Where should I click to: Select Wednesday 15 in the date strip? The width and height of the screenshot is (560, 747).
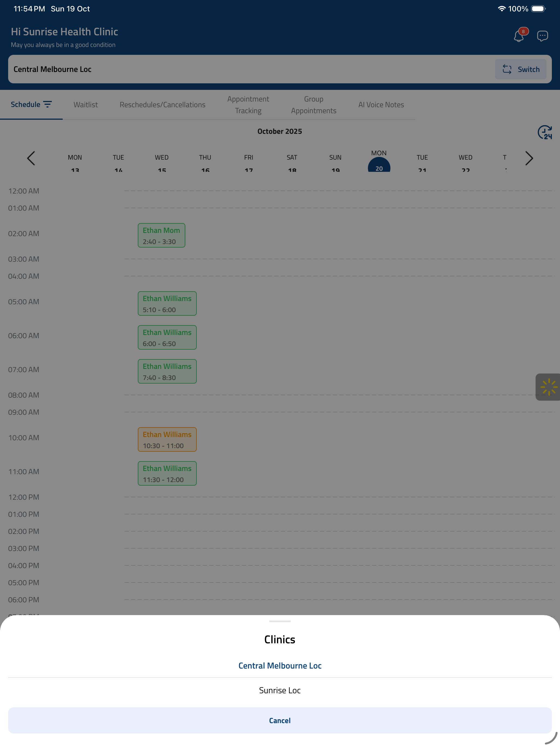162,163
